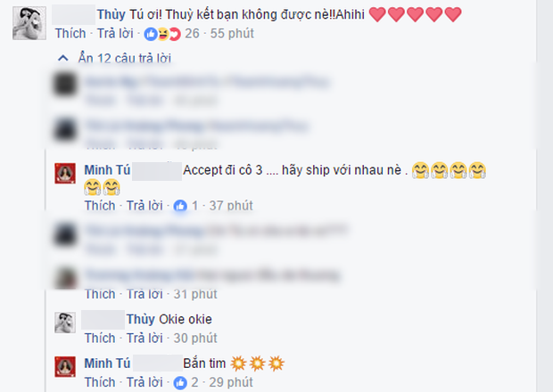Click 'Trả lời' under the top comment

(x=115, y=34)
